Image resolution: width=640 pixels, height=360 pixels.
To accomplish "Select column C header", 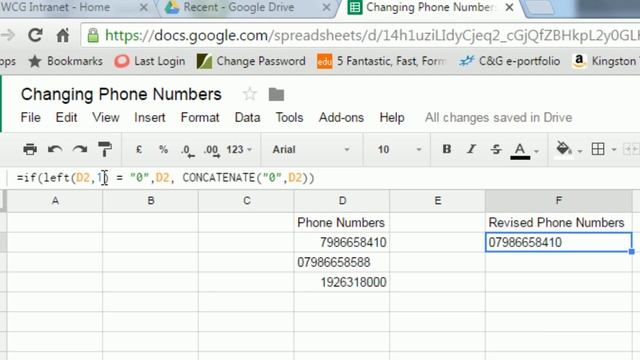I will pos(247,201).
